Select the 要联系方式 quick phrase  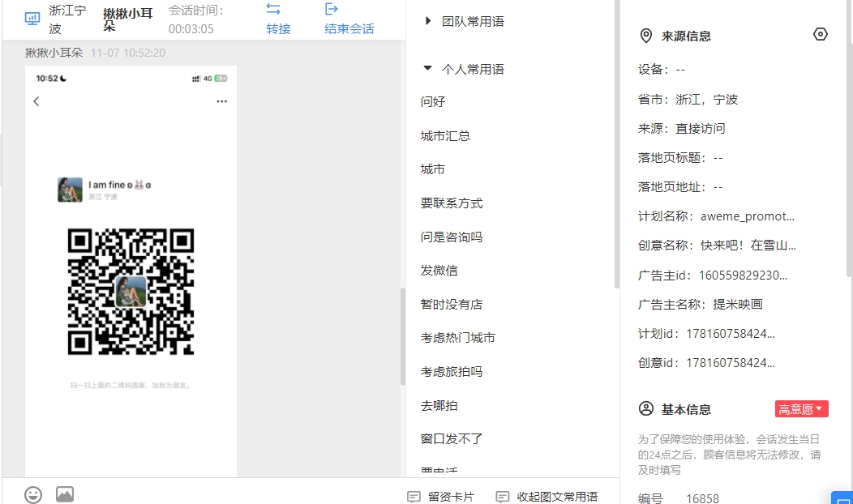point(452,203)
